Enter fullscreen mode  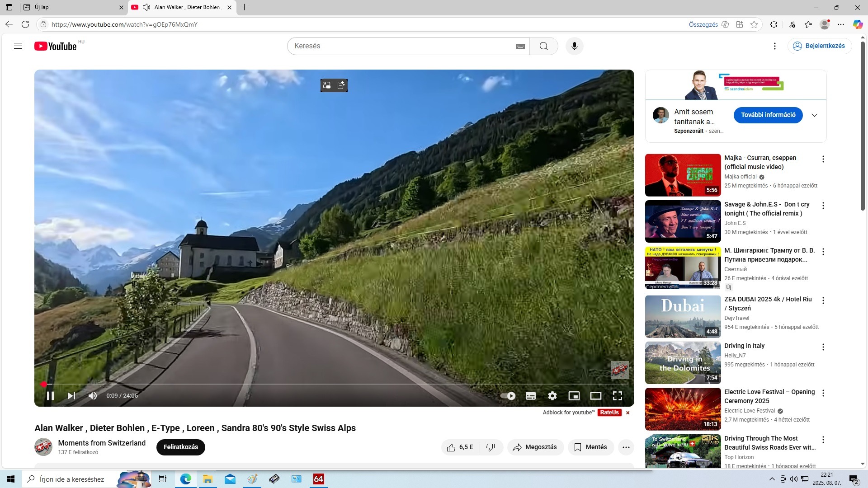[617, 396]
